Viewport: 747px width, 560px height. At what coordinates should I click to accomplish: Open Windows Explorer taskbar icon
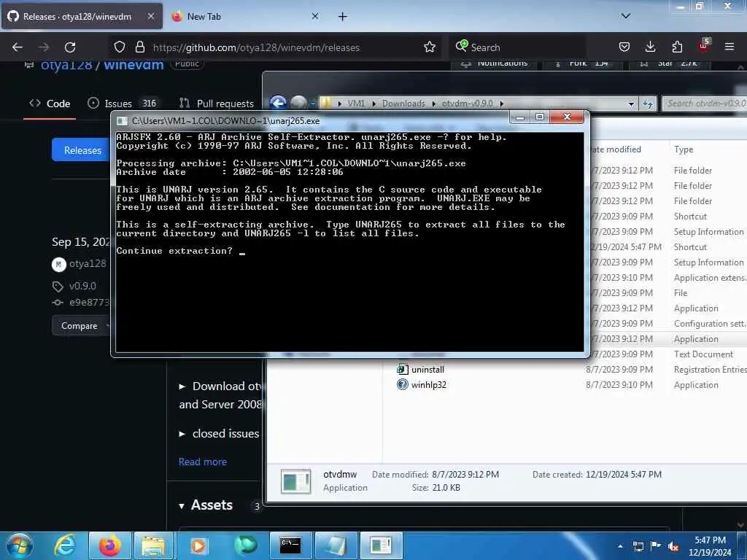coord(153,545)
